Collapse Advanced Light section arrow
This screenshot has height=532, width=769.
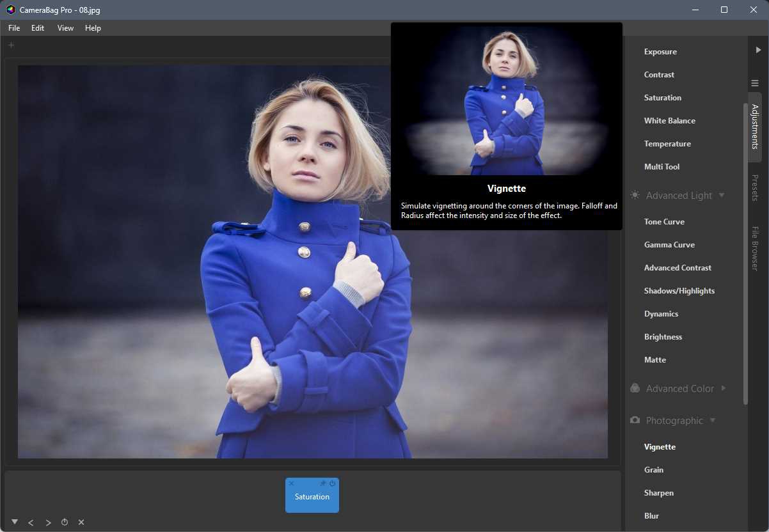tap(722, 195)
